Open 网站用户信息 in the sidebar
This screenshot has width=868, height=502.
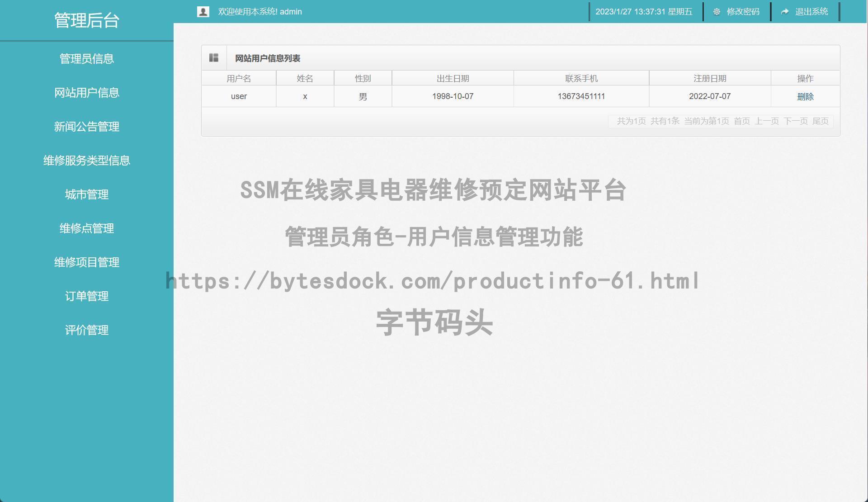point(86,93)
